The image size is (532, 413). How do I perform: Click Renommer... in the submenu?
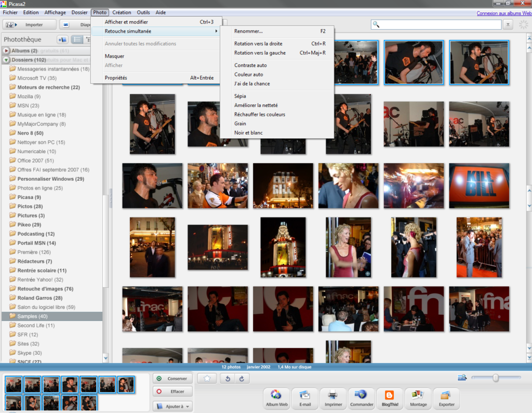click(277, 31)
